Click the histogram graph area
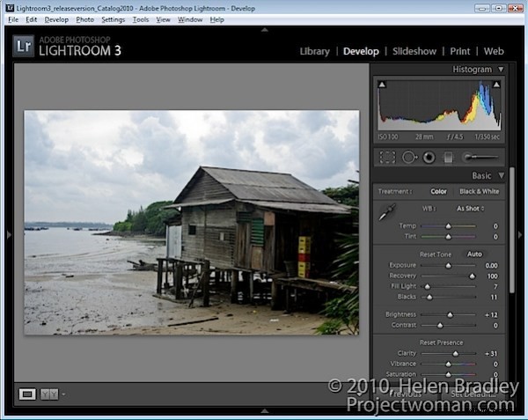This screenshot has width=528, height=420. [439, 105]
